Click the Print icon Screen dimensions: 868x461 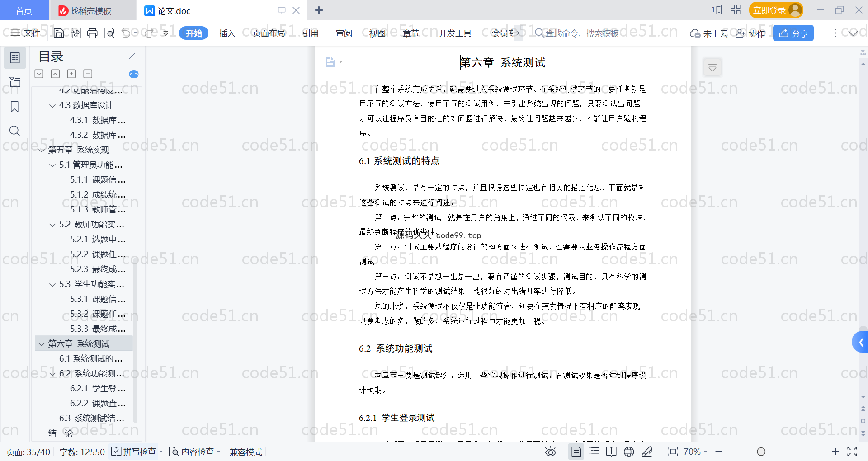(93, 33)
